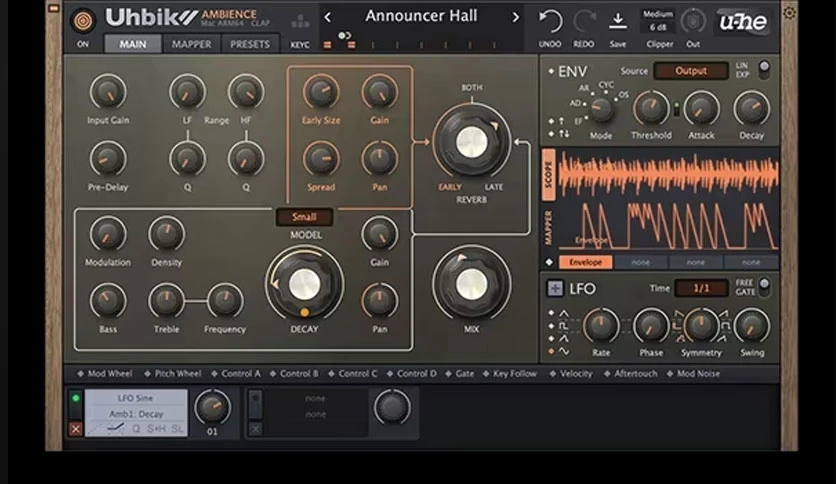This screenshot has height=484, width=836.
Task: Go to the next preset arrow
Action: click(x=515, y=18)
